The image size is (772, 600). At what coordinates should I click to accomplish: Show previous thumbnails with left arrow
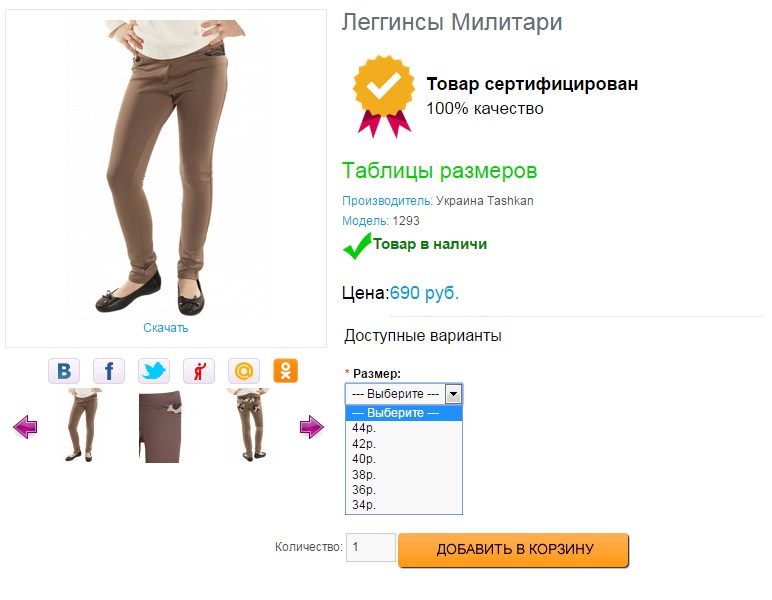(x=25, y=428)
